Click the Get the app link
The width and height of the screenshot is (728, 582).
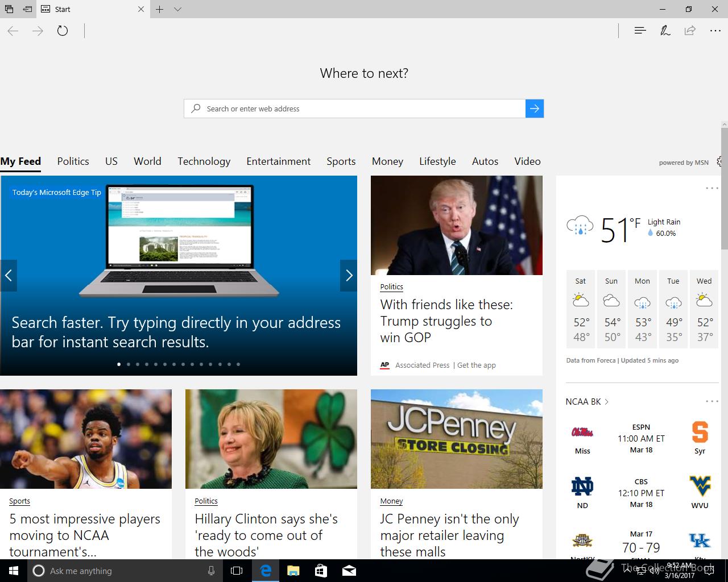(477, 365)
